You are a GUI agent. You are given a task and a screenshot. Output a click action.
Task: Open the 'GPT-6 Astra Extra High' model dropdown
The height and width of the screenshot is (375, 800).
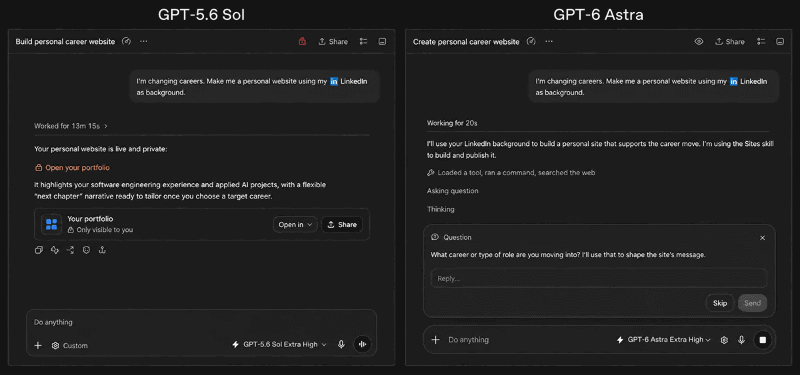(x=663, y=340)
